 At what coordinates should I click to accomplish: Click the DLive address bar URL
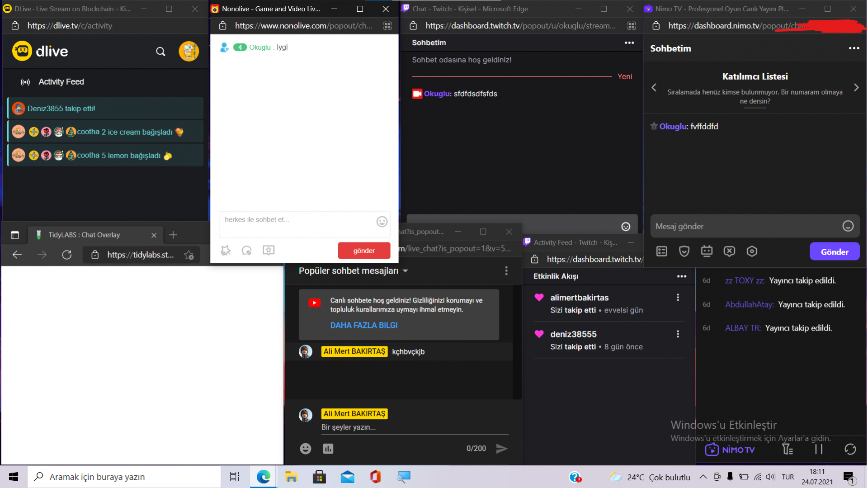pos(70,26)
